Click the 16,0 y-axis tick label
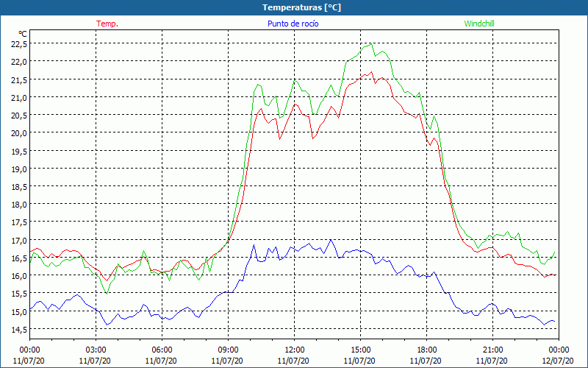This screenshot has width=588, height=368. click(x=19, y=276)
